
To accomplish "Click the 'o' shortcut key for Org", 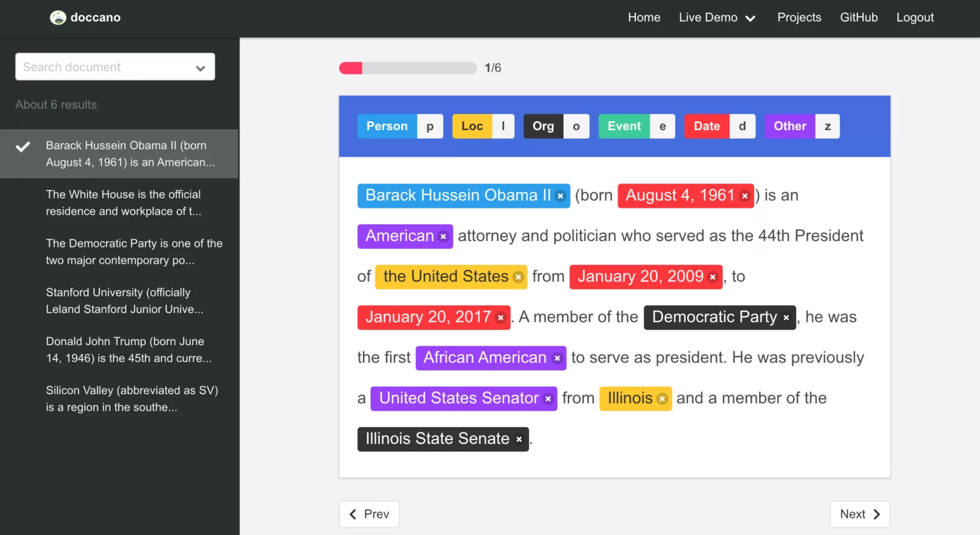I will 577,126.
